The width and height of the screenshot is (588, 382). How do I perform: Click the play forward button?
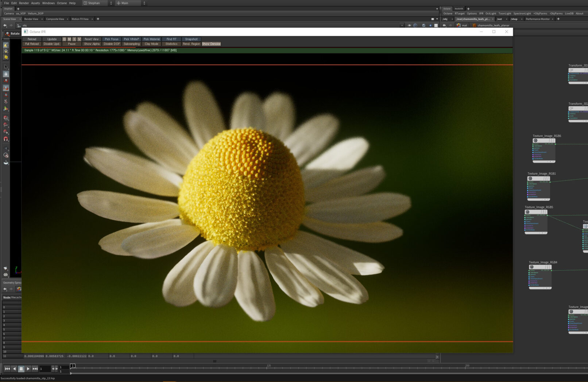pos(28,369)
